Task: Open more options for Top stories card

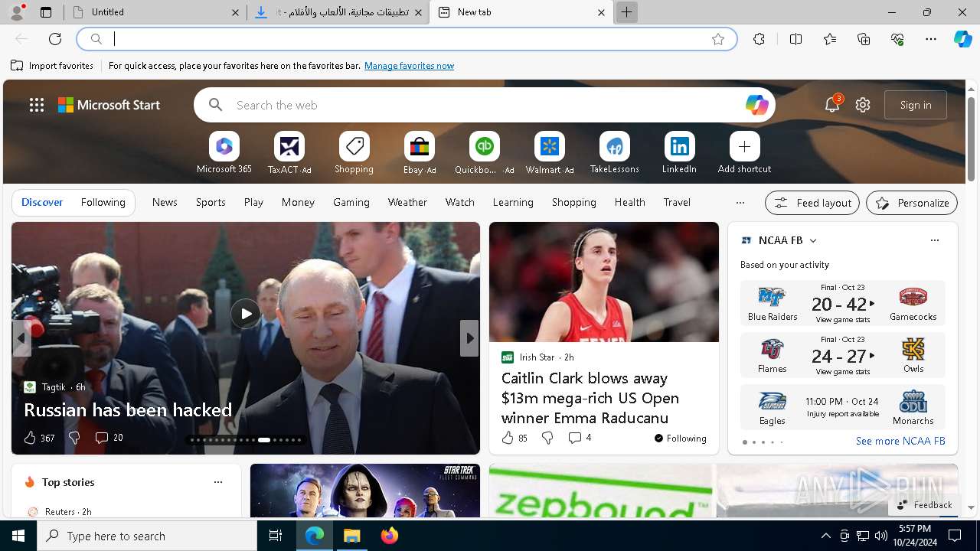Action: tap(218, 482)
